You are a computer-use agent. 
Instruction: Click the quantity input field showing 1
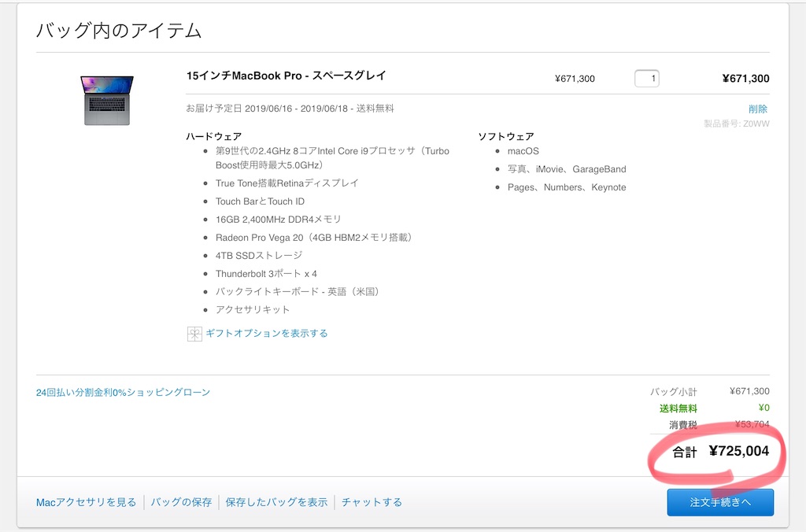click(647, 79)
